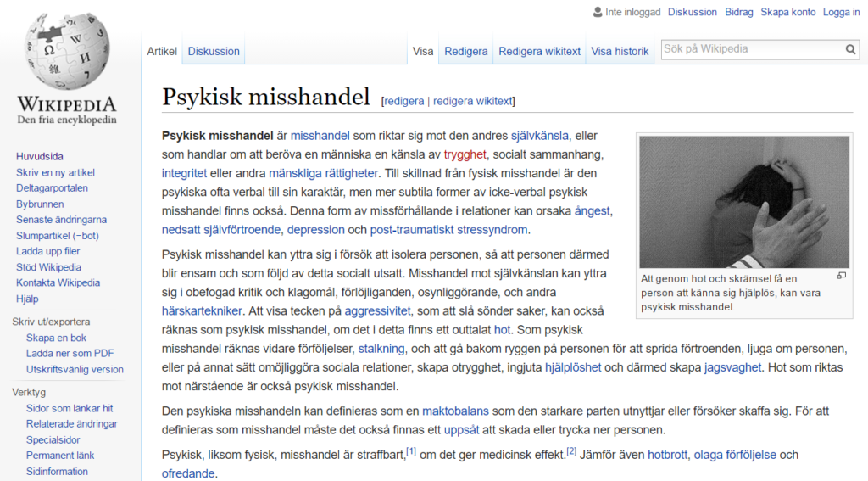Follow the depression link
This screenshot has width=868, height=481.
315,230
